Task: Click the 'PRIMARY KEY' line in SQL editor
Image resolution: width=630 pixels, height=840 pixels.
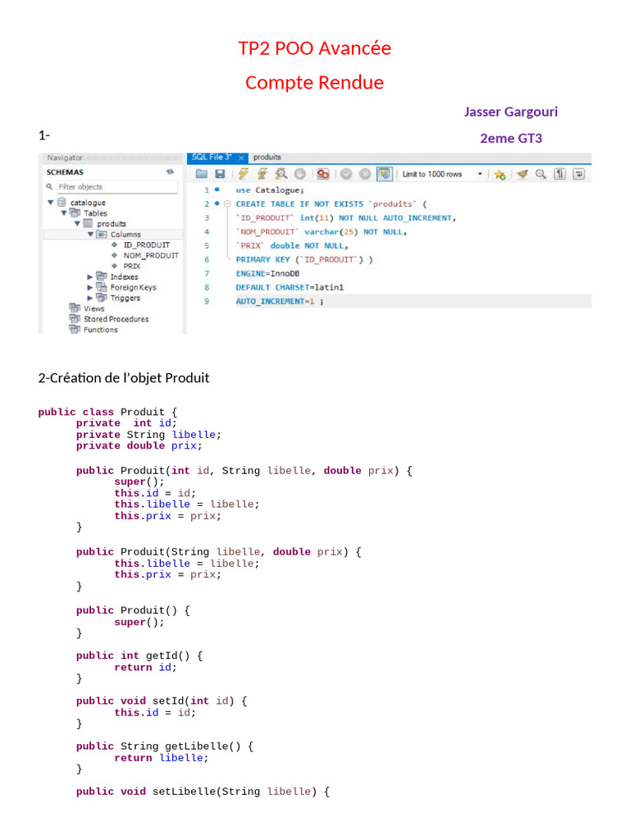Action: [x=304, y=259]
